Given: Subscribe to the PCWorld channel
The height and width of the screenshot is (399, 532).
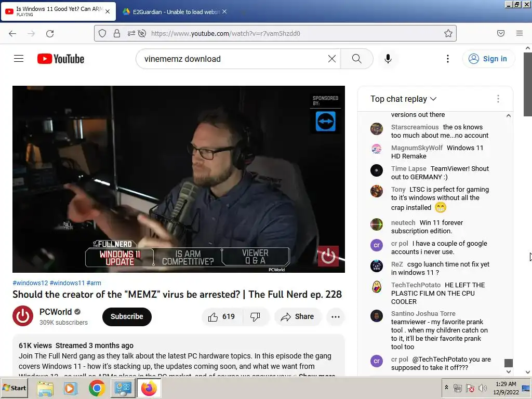Looking at the screenshot, I should click(127, 316).
